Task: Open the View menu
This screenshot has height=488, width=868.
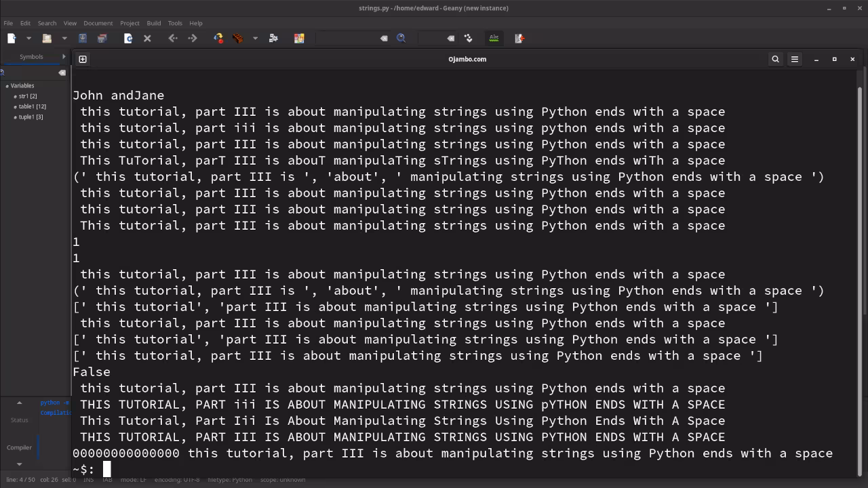Action: coord(70,23)
